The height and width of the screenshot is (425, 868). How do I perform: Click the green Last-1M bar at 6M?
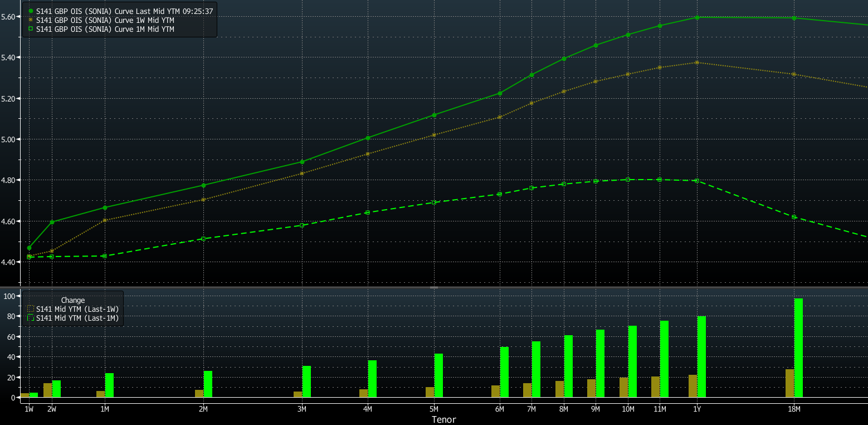click(504, 372)
